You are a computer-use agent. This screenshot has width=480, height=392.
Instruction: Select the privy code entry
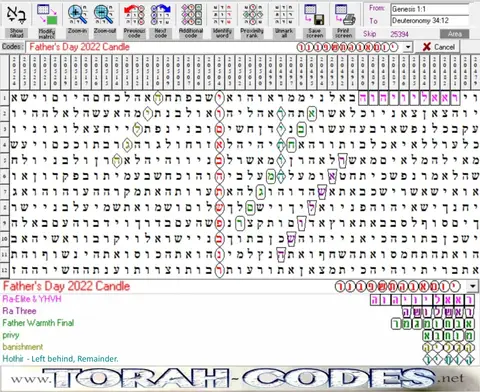11,335
